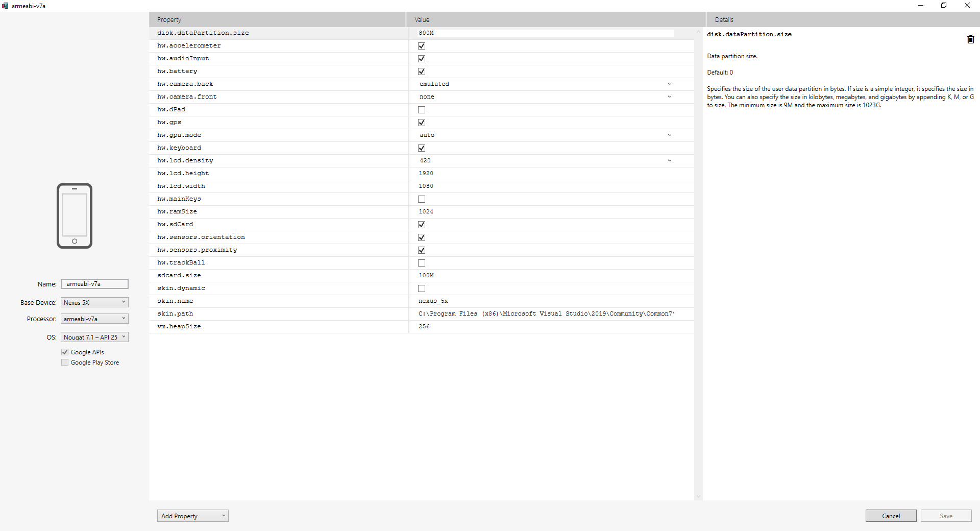Select the hw.camera.back property name
980x531 pixels.
click(185, 84)
